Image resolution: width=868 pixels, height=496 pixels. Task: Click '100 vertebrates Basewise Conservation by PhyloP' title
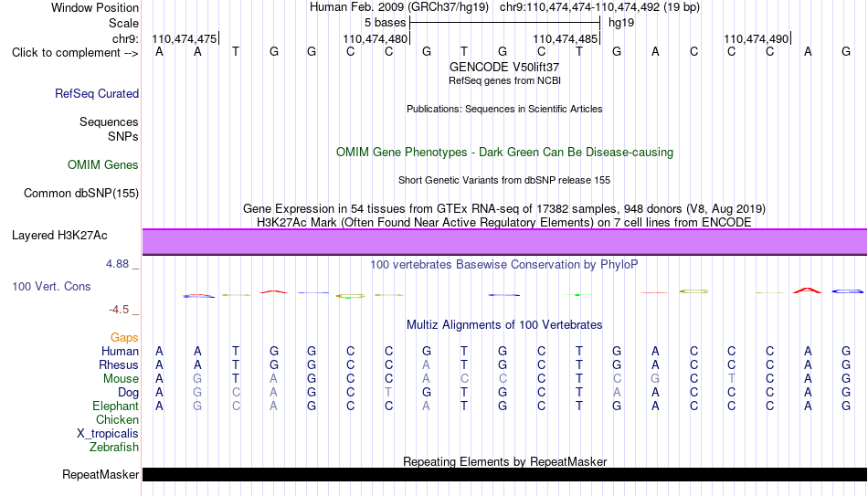(x=504, y=265)
